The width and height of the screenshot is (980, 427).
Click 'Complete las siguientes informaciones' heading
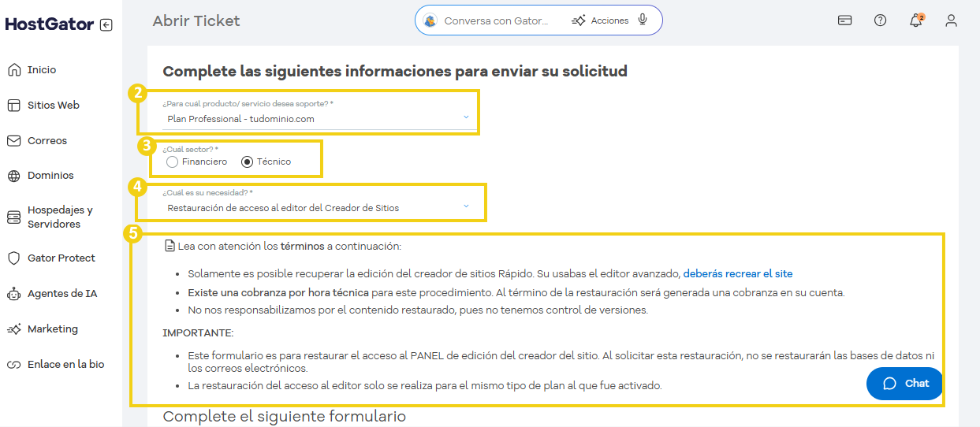[395, 72]
